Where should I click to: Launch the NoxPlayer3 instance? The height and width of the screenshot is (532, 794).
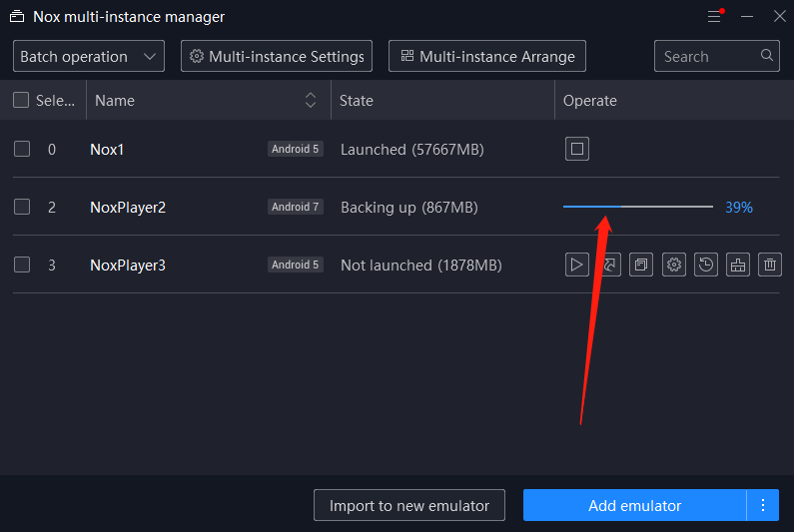tap(576, 265)
